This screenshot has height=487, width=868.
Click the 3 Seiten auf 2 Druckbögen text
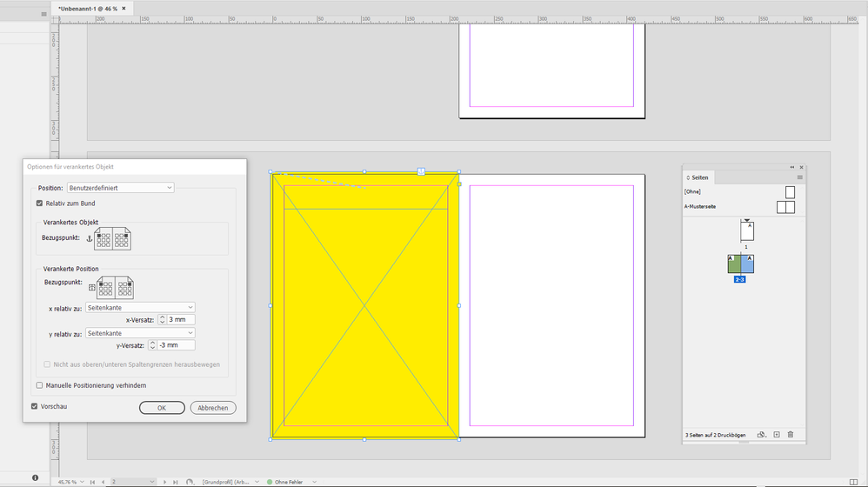715,435
